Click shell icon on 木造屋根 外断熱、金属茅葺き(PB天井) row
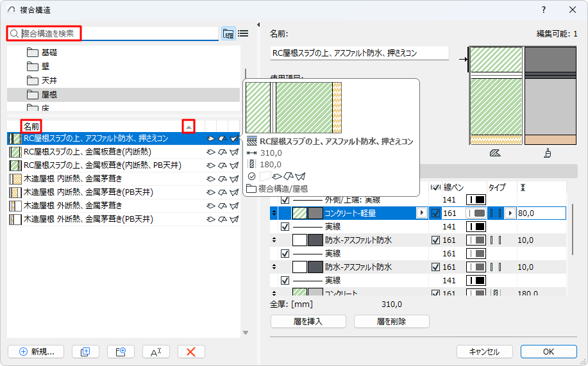 point(234,219)
